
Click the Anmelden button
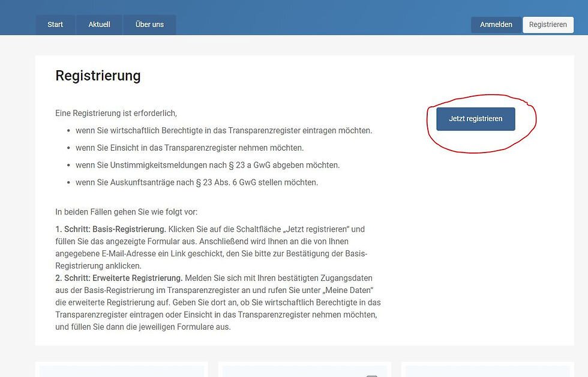496,25
